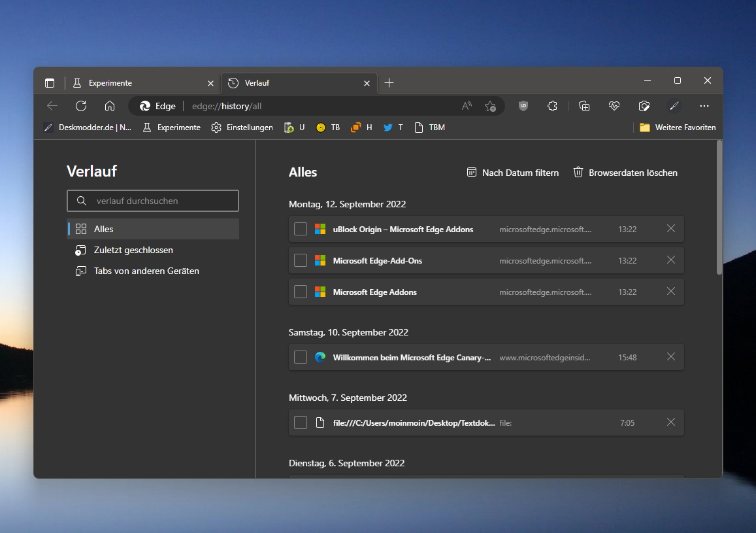Switch to the Experimente tab
The image size is (756, 533).
pyautogui.click(x=142, y=83)
